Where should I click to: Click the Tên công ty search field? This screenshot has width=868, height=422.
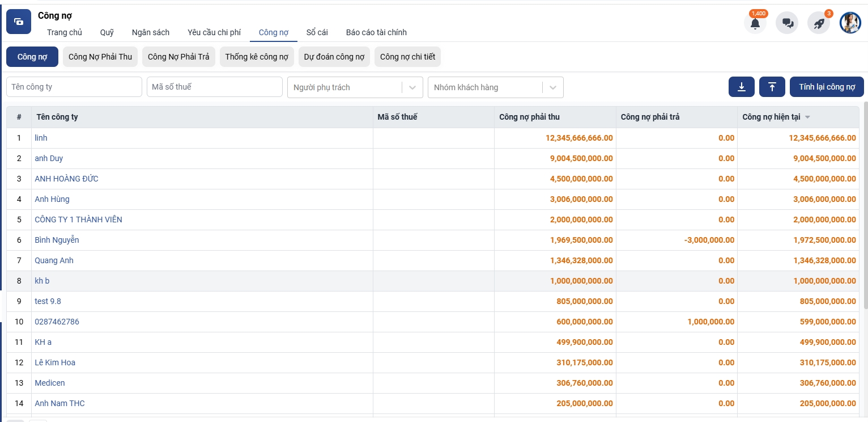pyautogui.click(x=74, y=87)
